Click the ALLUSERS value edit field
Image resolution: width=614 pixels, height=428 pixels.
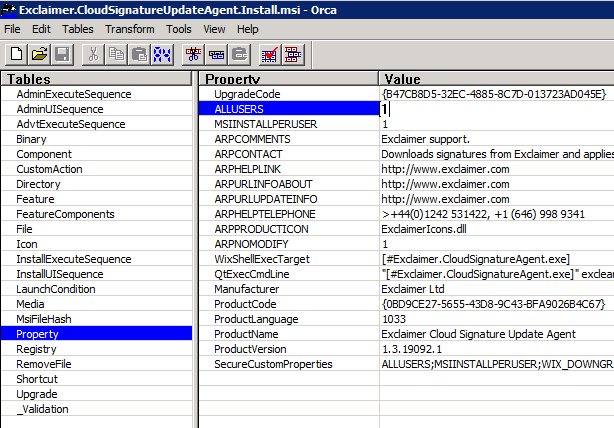[x=496, y=109]
